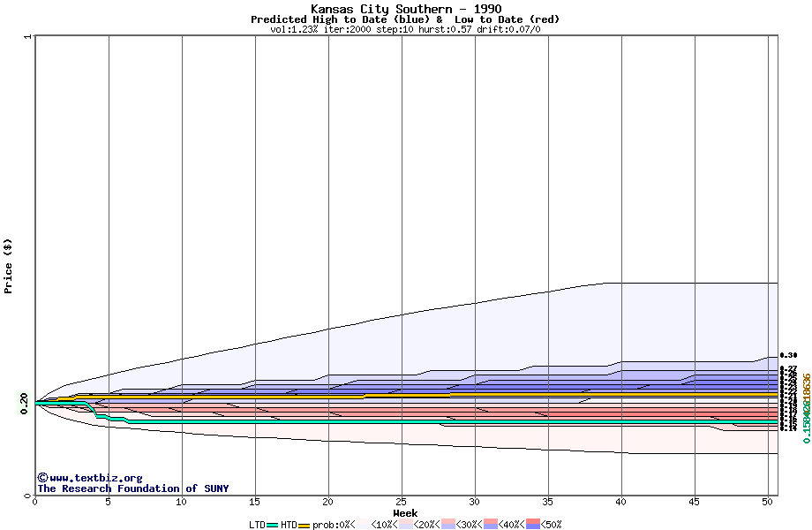Select the 10% to 20% probability swatch

[x=405, y=525]
